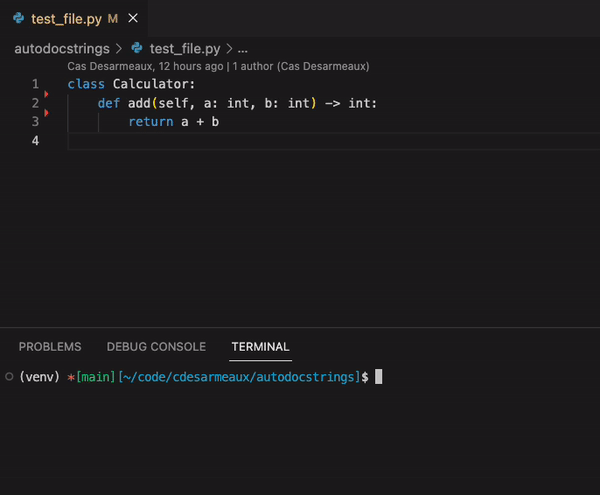This screenshot has width=600, height=495.
Task: Focus the terminal cursor block
Action: click(378, 376)
